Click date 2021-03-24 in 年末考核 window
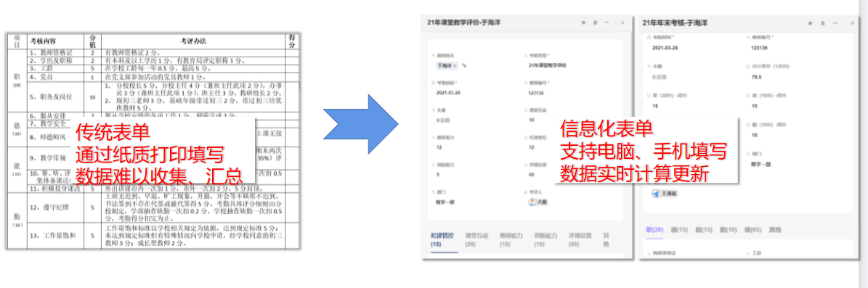Viewport: 868px width, 288px height. coord(665,48)
